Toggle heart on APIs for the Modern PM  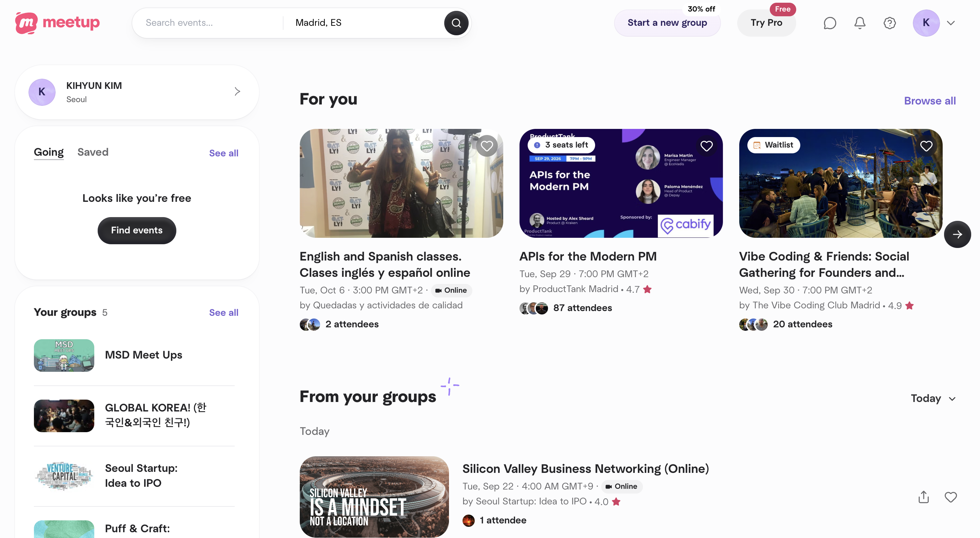click(x=706, y=146)
